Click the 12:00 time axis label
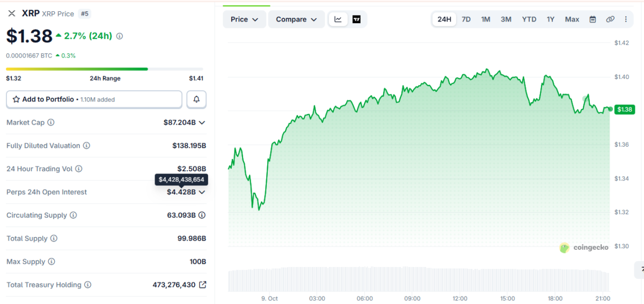644x304 pixels. click(459, 298)
